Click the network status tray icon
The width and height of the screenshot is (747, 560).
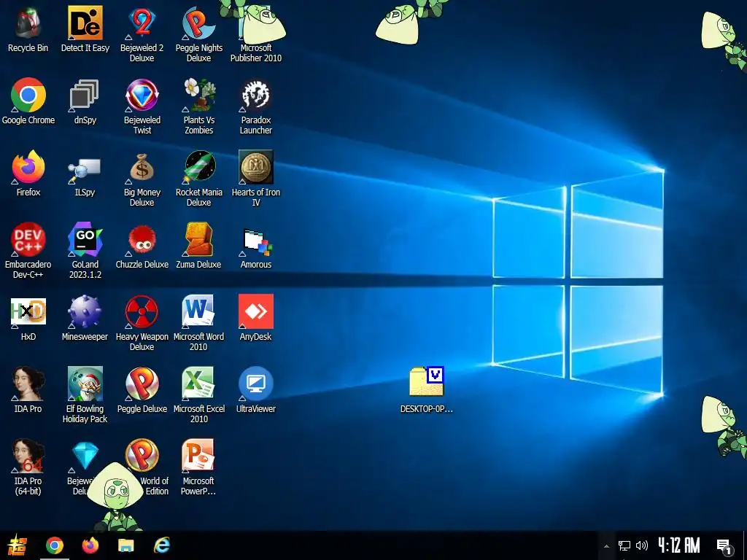pyautogui.click(x=624, y=545)
